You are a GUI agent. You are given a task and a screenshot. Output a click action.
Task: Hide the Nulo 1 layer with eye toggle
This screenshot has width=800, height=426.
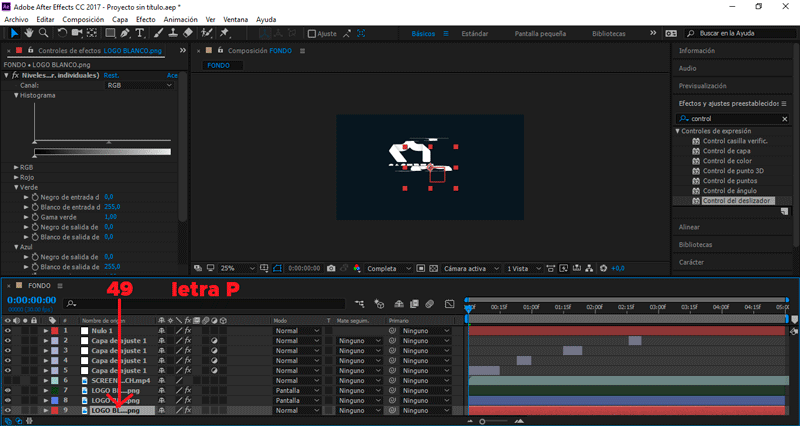(x=7, y=330)
